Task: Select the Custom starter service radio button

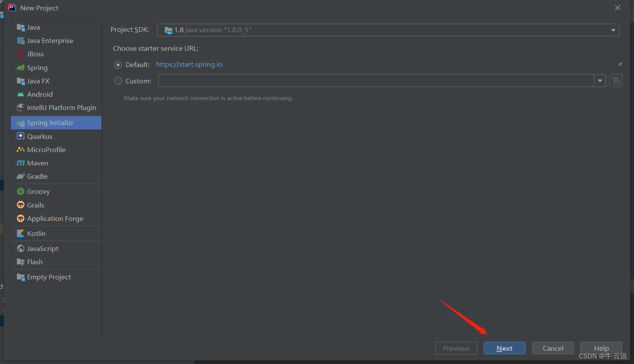Action: click(118, 81)
